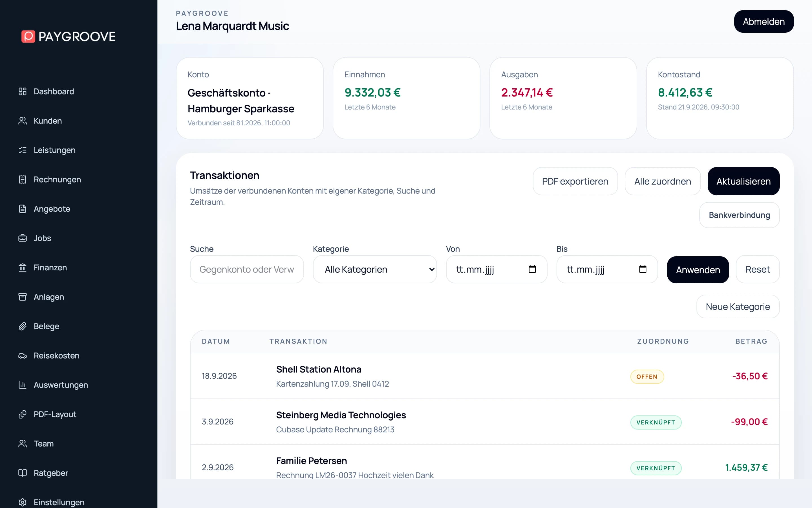812x508 pixels.
Task: Open the Alle Kategorien dropdown
Action: point(375,270)
